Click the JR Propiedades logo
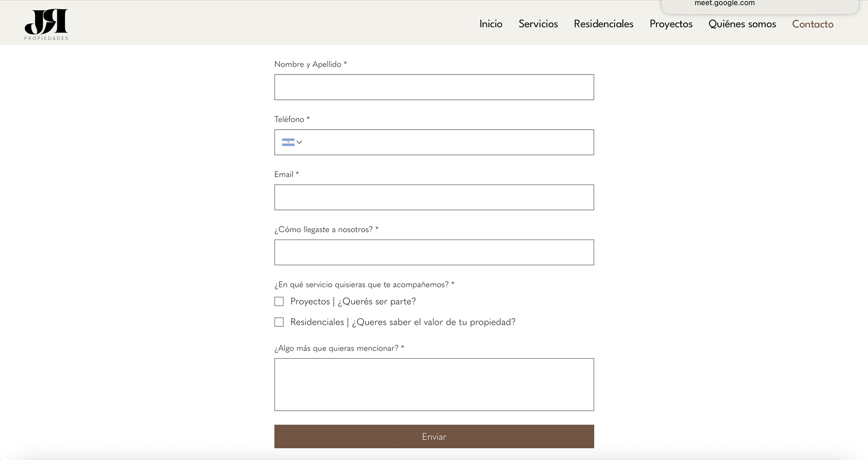This screenshot has width=868, height=460. click(46, 24)
